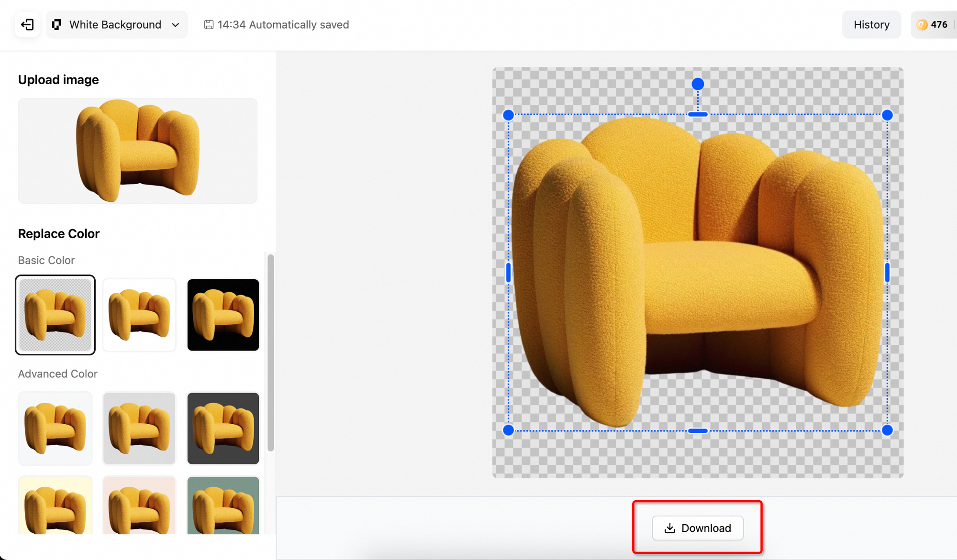The height and width of the screenshot is (560, 957).
Task: Choose the pale pink advanced color
Action: 139,505
